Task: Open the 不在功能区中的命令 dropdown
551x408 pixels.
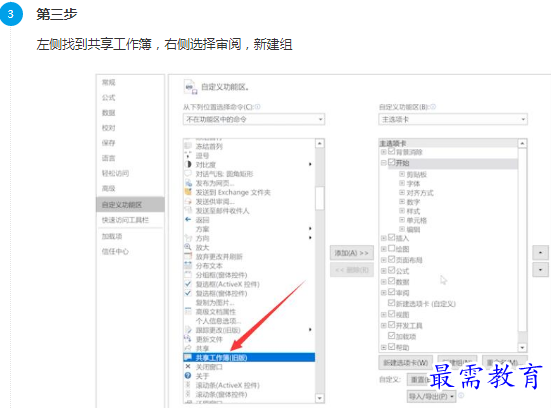Action: coord(254,119)
